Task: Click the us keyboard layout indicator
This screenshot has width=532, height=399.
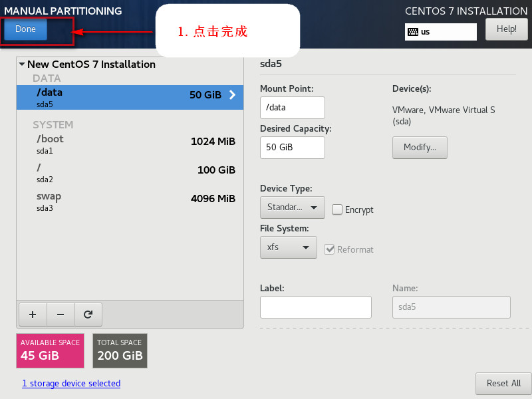Action: click(440, 32)
